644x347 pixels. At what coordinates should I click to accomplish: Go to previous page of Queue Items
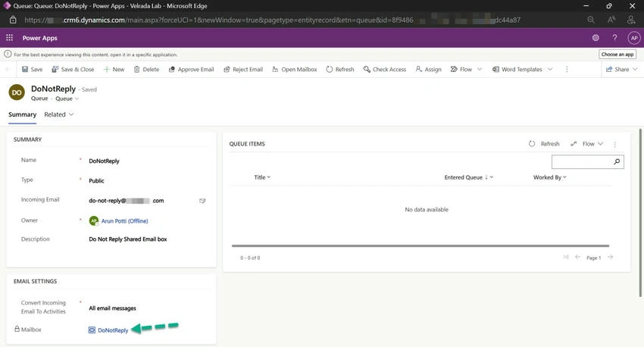tap(577, 257)
